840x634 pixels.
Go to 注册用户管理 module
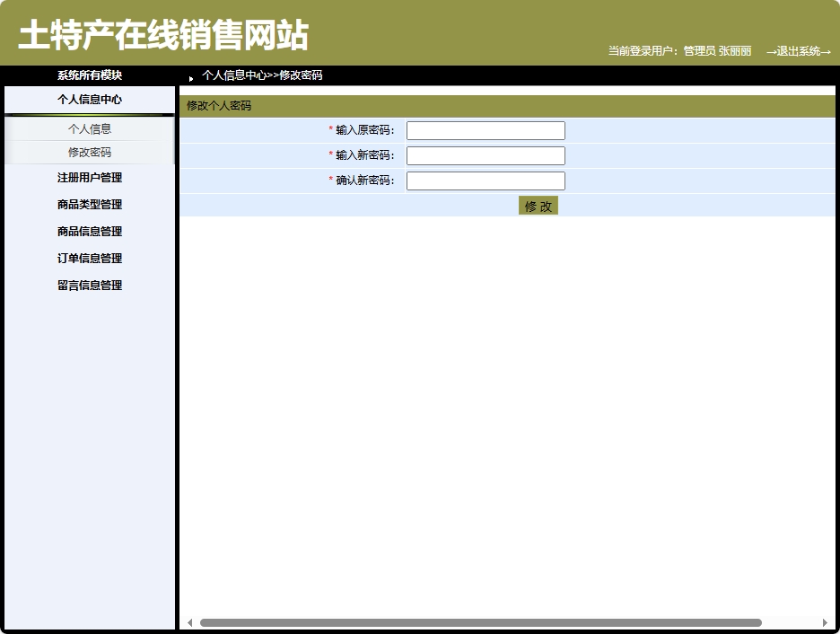89,178
